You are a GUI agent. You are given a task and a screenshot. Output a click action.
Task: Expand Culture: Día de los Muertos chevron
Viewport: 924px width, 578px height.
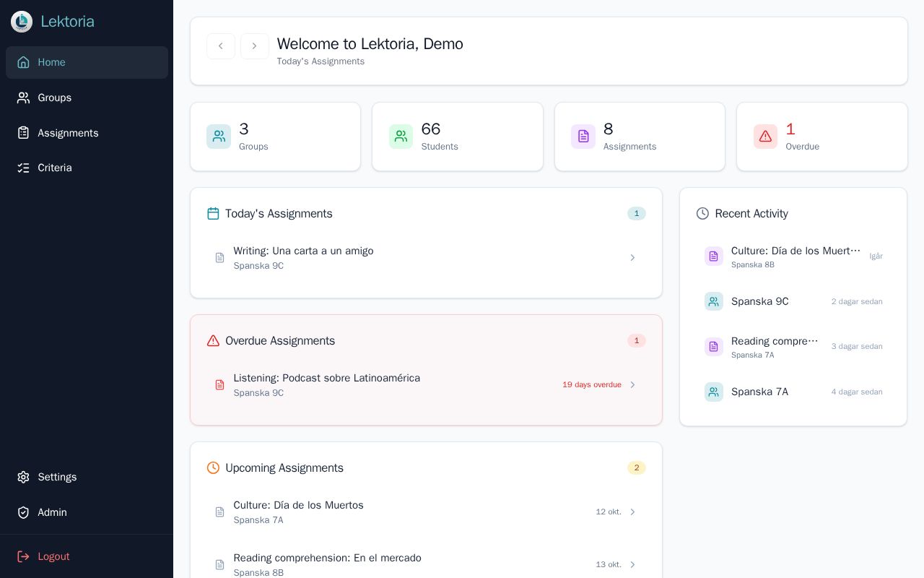tap(632, 512)
